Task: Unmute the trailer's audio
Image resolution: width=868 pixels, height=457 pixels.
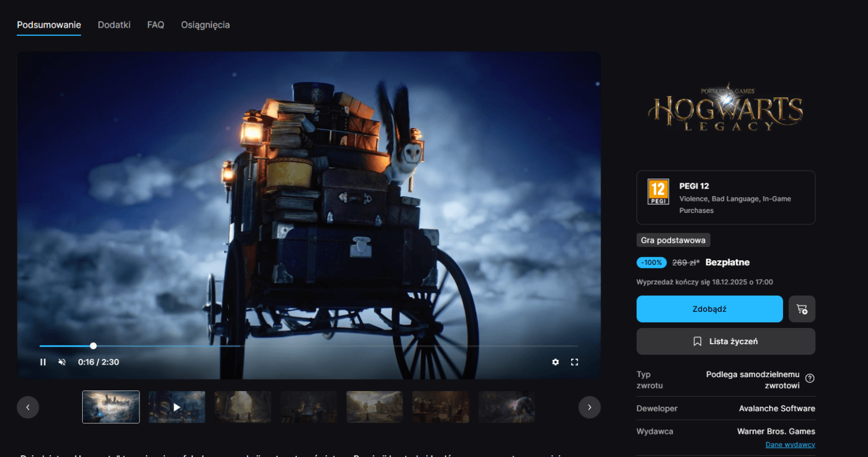Action: [x=61, y=362]
